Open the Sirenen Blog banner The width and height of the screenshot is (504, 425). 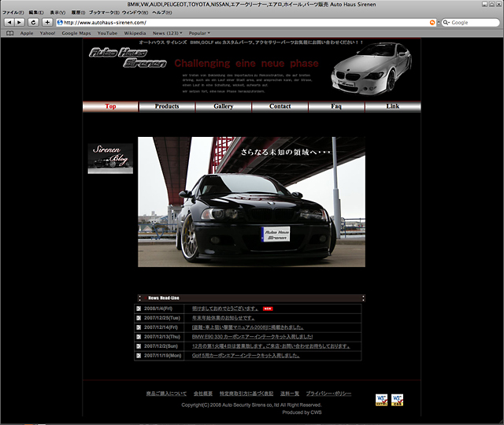tap(110, 158)
